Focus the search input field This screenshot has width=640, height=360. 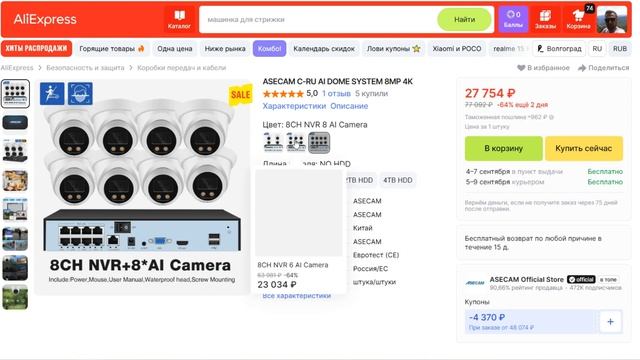[318, 19]
